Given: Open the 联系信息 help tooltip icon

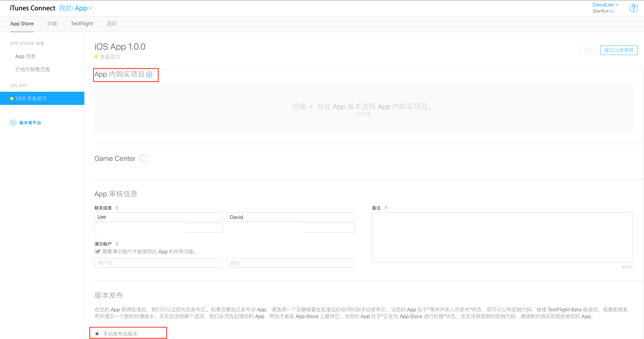Looking at the screenshot, I should [x=117, y=208].
